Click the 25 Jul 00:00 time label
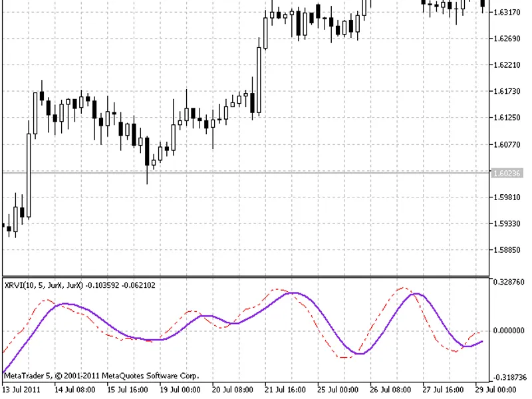Viewport: 532px width, 399px height. pos(338,390)
